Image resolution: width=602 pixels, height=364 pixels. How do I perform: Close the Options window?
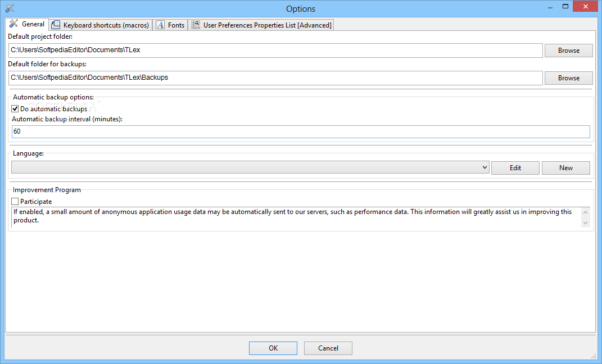pyautogui.click(x=586, y=7)
